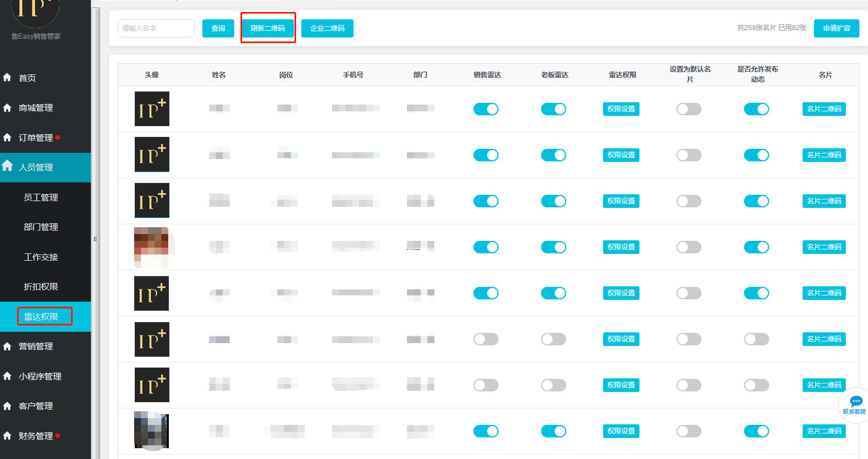
Task: Click the icon beside 财务管理
Action: (x=7, y=436)
